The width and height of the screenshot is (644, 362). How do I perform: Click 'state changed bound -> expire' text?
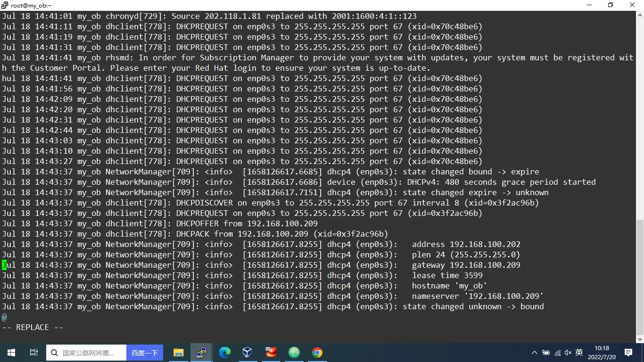(x=471, y=172)
